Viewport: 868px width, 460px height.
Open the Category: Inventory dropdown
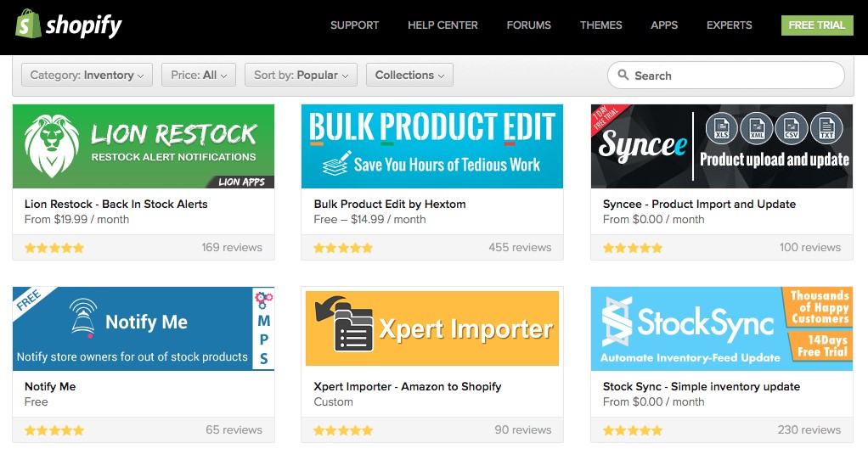(x=87, y=75)
